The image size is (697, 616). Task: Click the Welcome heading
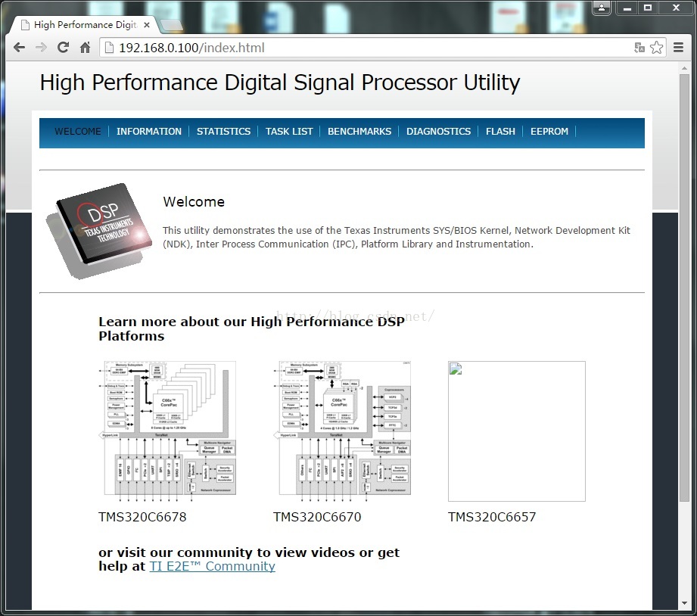click(194, 202)
